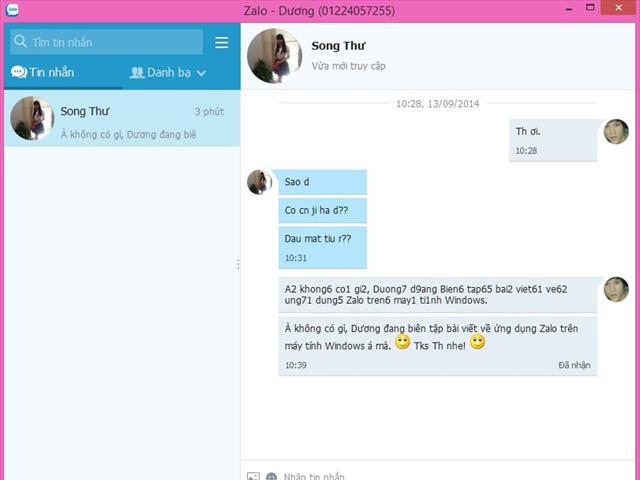The image size is (640, 480).
Task: Click the 'Đã nhận' delivery status
Action: [x=574, y=365]
